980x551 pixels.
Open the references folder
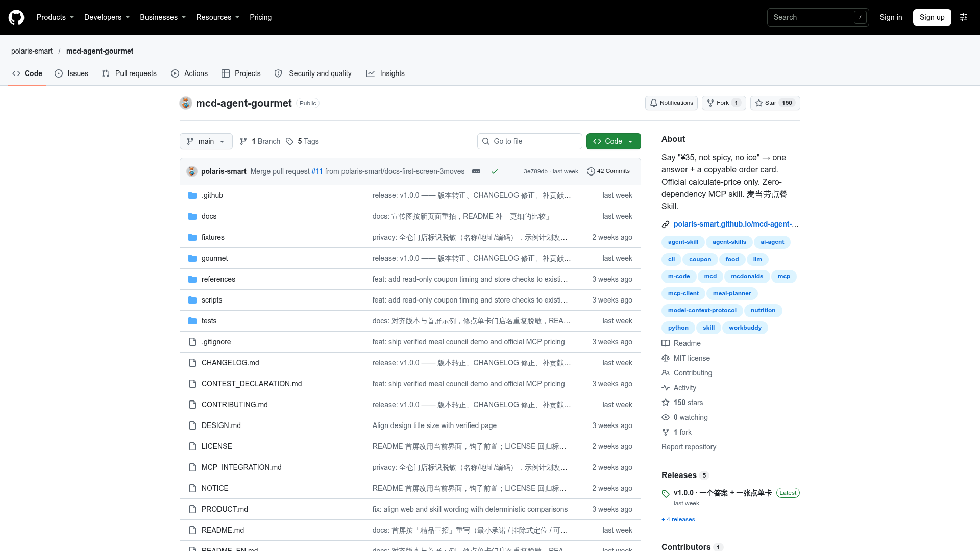(x=218, y=279)
